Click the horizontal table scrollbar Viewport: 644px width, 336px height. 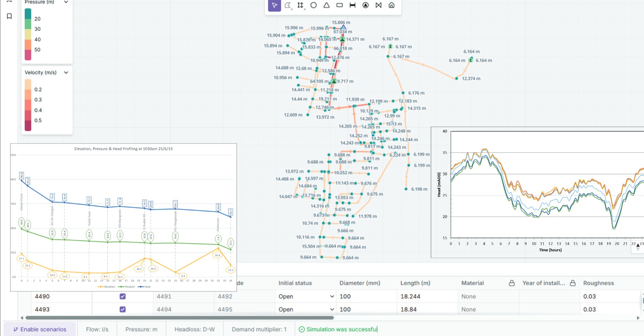180,318
